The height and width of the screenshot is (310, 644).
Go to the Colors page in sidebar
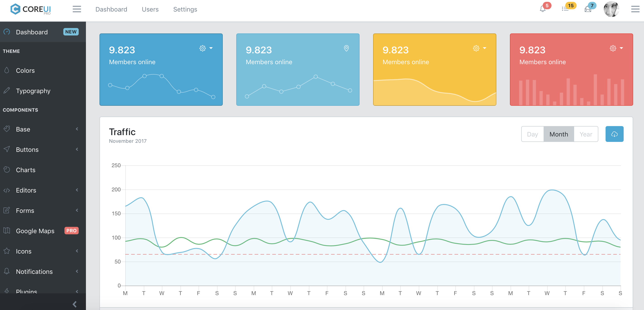point(25,70)
